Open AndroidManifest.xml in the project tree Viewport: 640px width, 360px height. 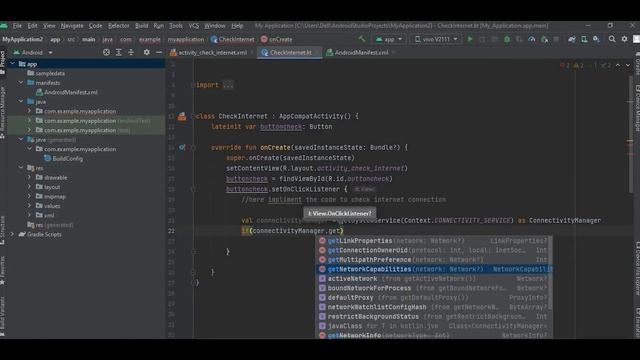[71, 92]
